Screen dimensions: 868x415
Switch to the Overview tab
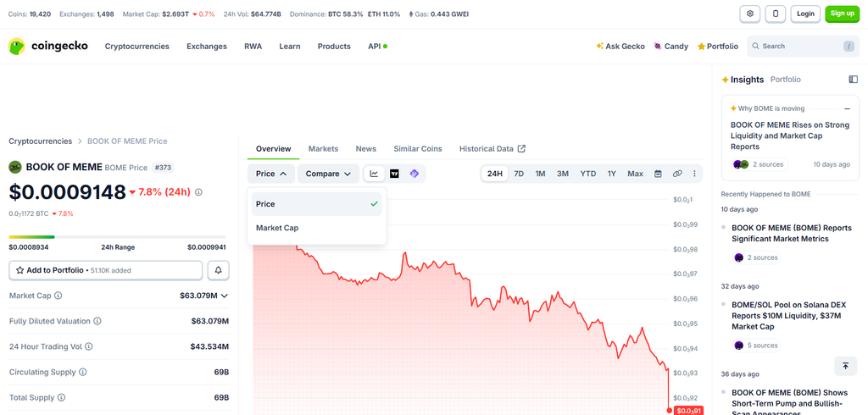click(x=274, y=149)
